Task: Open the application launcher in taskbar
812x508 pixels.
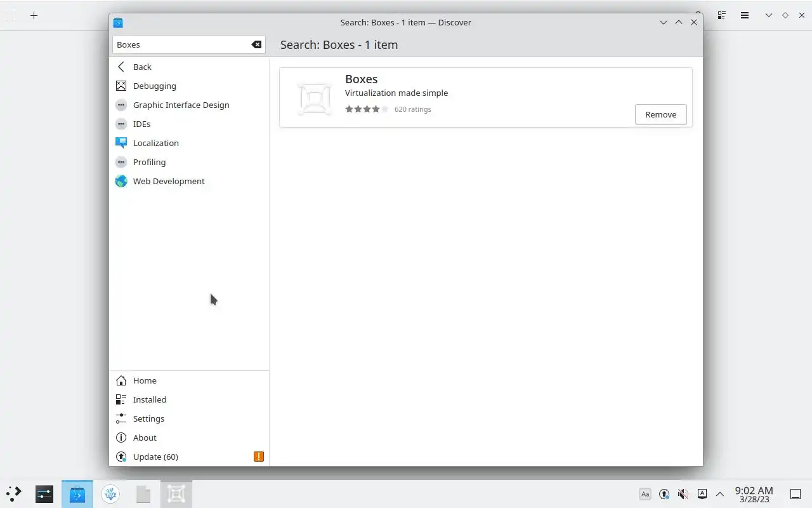Action: pos(14,494)
